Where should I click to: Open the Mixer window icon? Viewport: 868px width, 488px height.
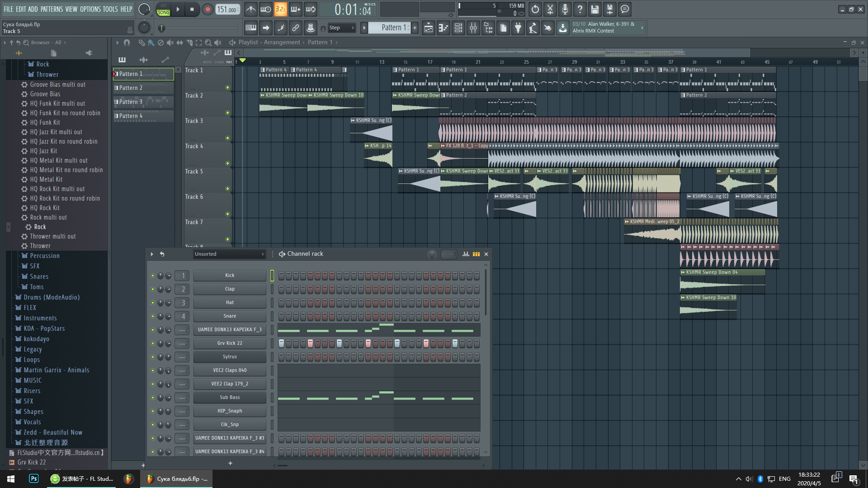(x=473, y=28)
